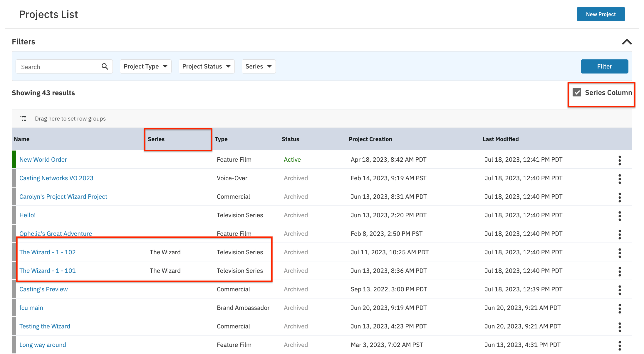Open three-dot menu for The Wizard - 1 - 102
The height and width of the screenshot is (354, 644).
(620, 253)
